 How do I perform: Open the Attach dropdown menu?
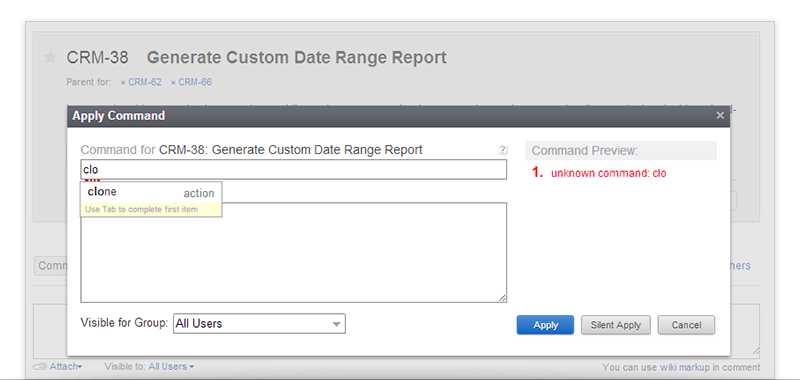65,367
